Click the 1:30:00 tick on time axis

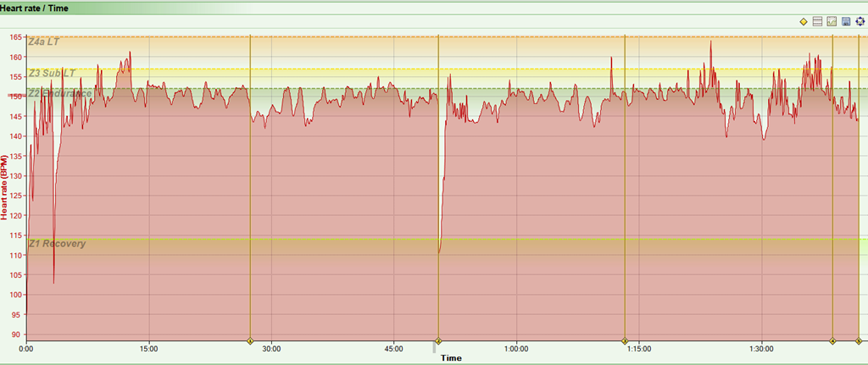(x=761, y=349)
